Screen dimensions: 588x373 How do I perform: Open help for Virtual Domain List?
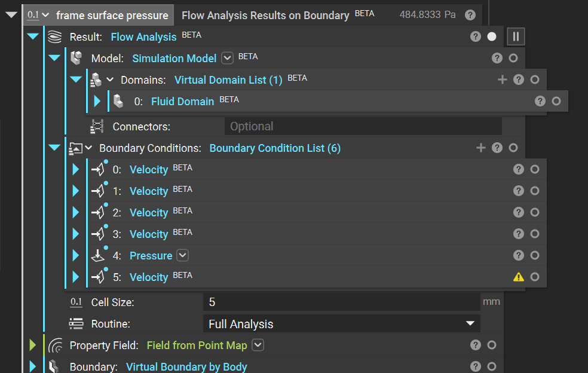(x=519, y=80)
